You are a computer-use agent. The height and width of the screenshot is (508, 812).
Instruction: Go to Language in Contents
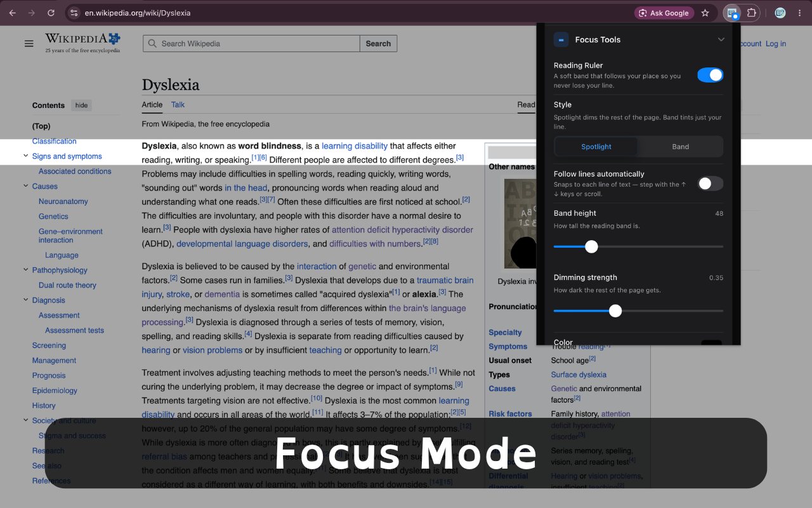(62, 255)
